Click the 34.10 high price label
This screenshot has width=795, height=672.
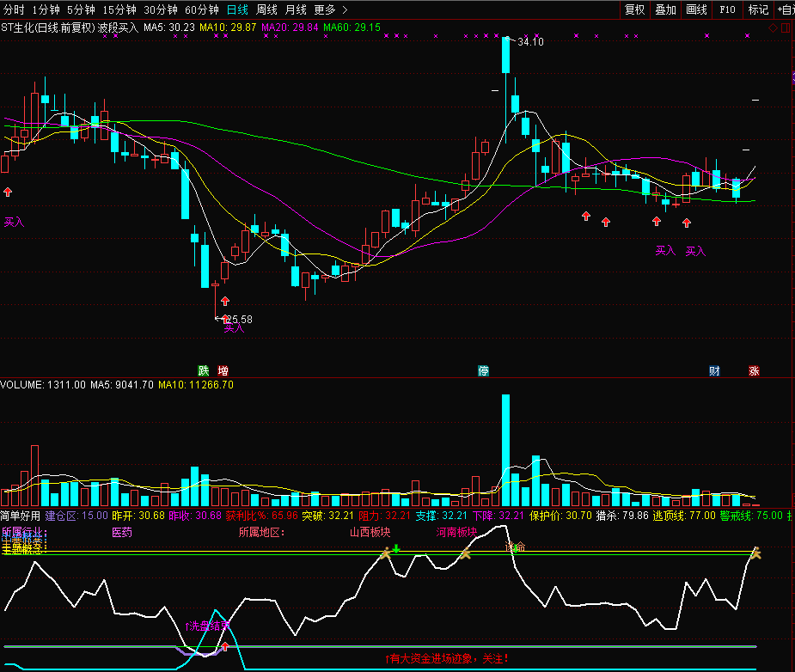[530, 42]
